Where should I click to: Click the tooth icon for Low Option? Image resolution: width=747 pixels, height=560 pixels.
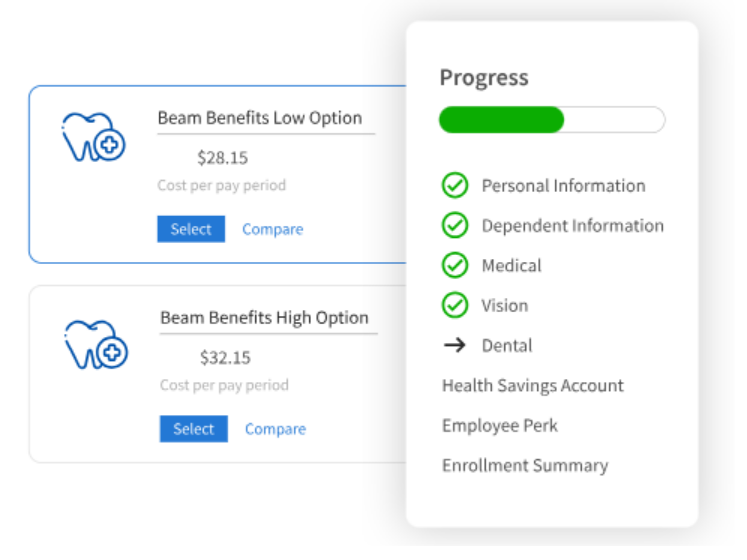click(x=93, y=137)
